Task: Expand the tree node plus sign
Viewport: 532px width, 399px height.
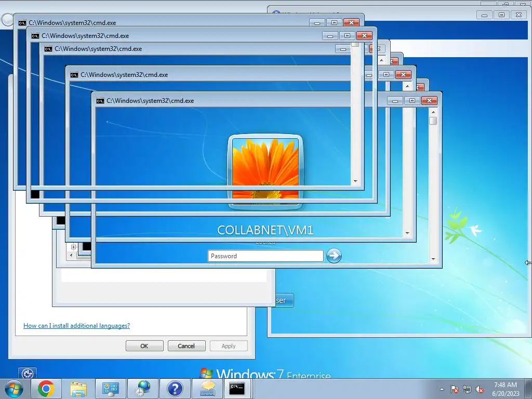Action: click(73, 247)
